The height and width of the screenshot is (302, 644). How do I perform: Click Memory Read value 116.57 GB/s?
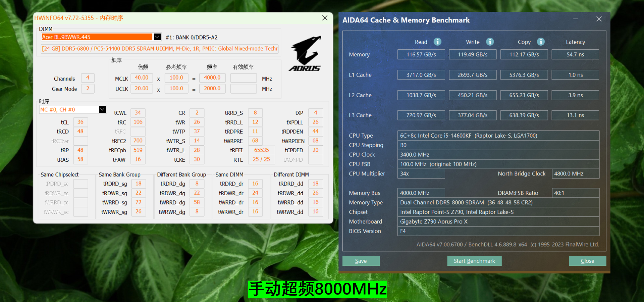pyautogui.click(x=421, y=54)
